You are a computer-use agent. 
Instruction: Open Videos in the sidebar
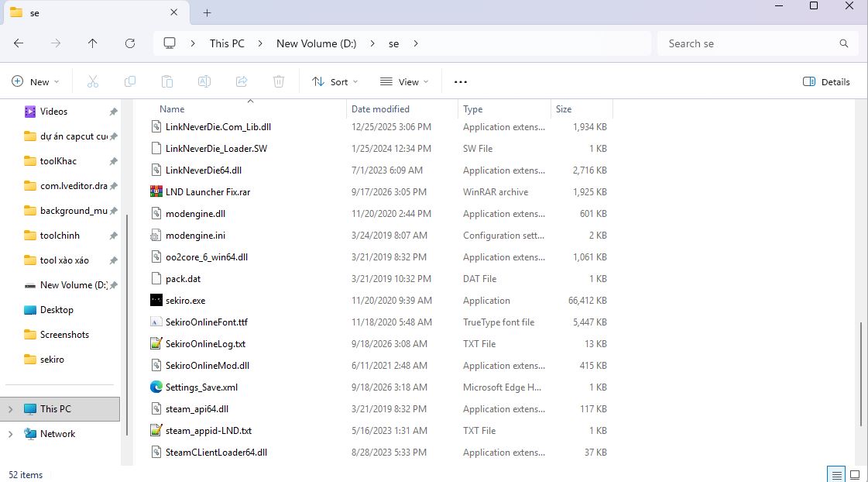53,112
